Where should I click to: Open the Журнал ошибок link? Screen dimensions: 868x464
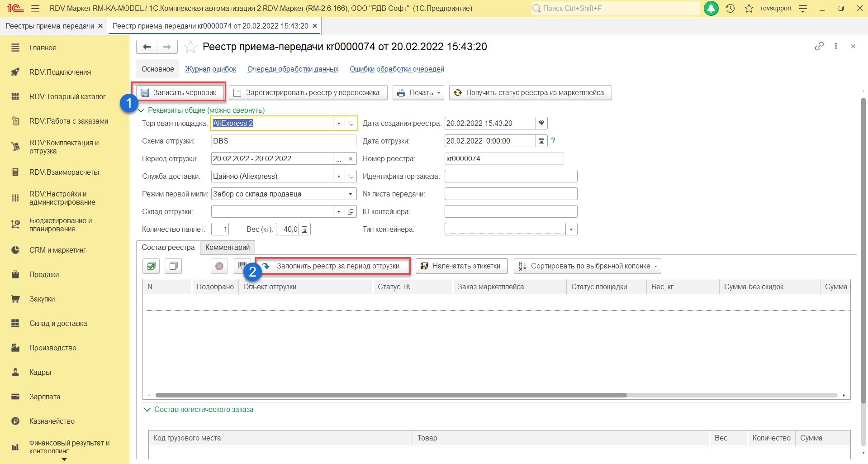(x=210, y=69)
